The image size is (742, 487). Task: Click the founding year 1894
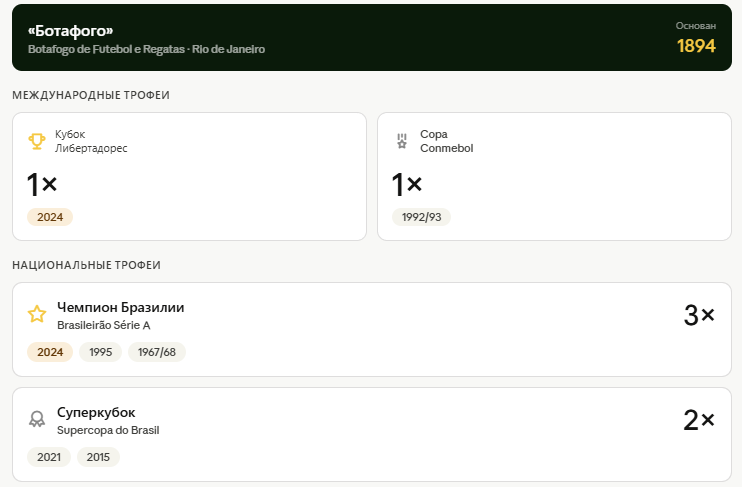[696, 46]
